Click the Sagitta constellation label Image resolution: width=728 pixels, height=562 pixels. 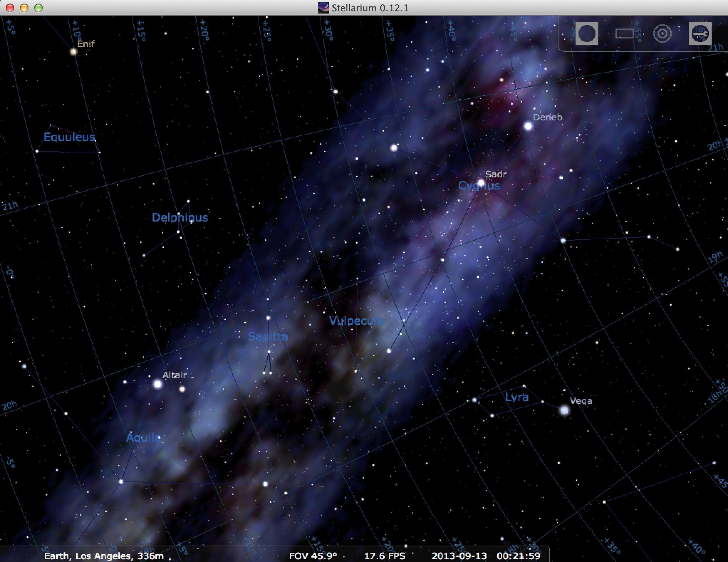[x=268, y=336]
